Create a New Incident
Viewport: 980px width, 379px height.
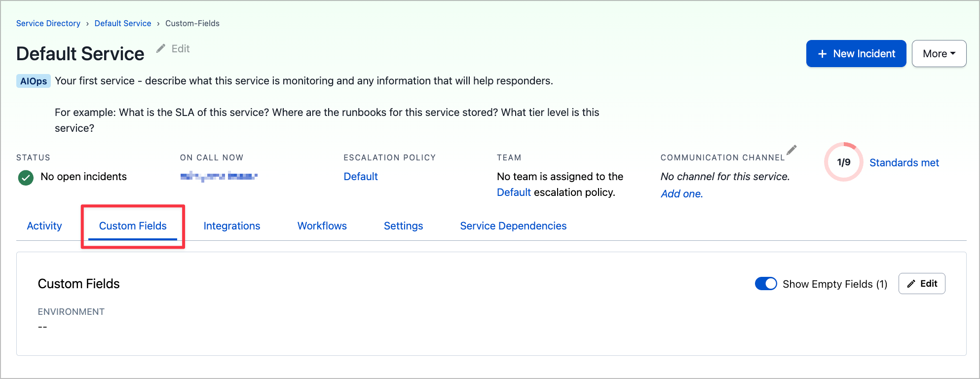856,53
